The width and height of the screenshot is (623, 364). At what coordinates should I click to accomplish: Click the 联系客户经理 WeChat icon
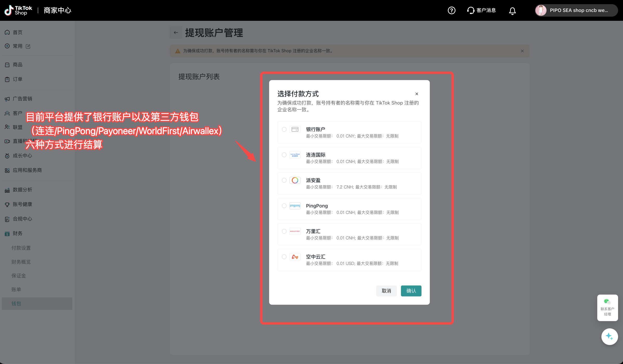point(607,302)
